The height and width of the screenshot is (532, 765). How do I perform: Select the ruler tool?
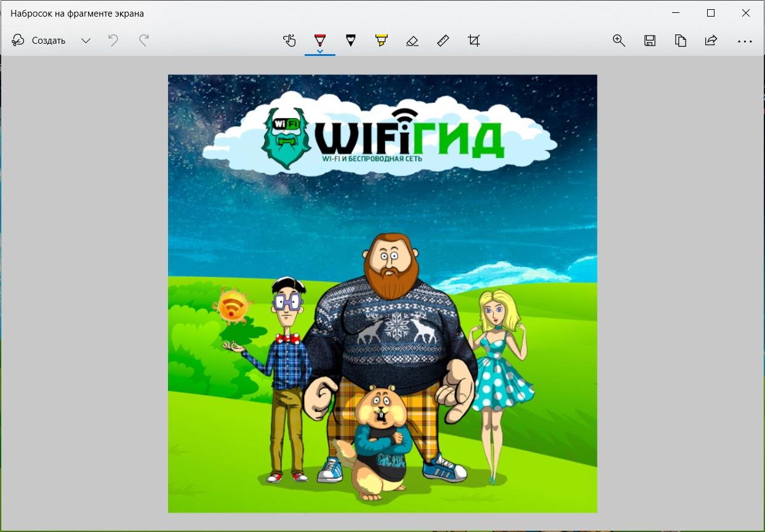[443, 41]
